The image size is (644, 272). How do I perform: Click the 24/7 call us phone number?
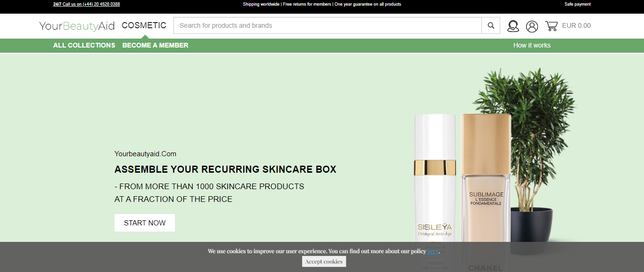point(86,4)
